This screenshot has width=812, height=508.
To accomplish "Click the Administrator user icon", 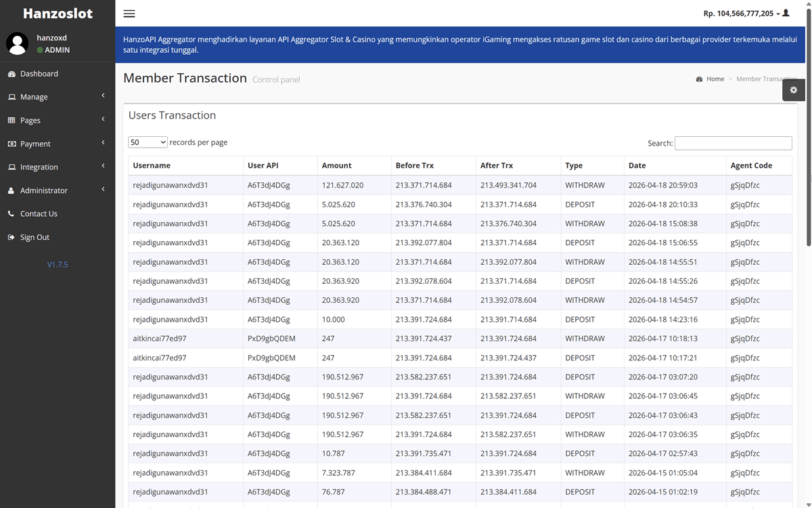I will click(12, 190).
